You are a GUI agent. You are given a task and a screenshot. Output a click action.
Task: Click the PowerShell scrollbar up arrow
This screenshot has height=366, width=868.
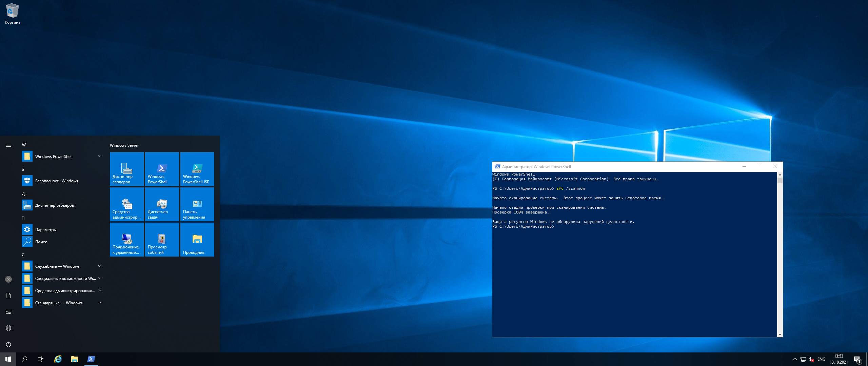tap(780, 175)
